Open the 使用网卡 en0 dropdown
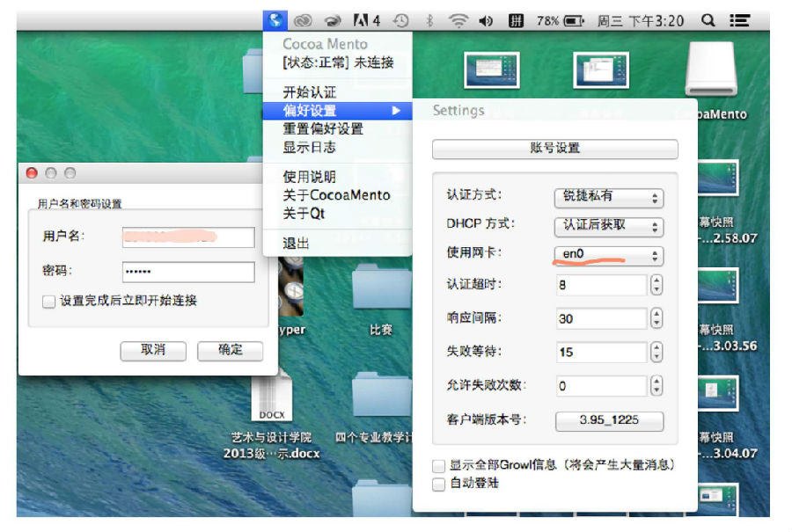This screenshot has width=792, height=532. (608, 256)
